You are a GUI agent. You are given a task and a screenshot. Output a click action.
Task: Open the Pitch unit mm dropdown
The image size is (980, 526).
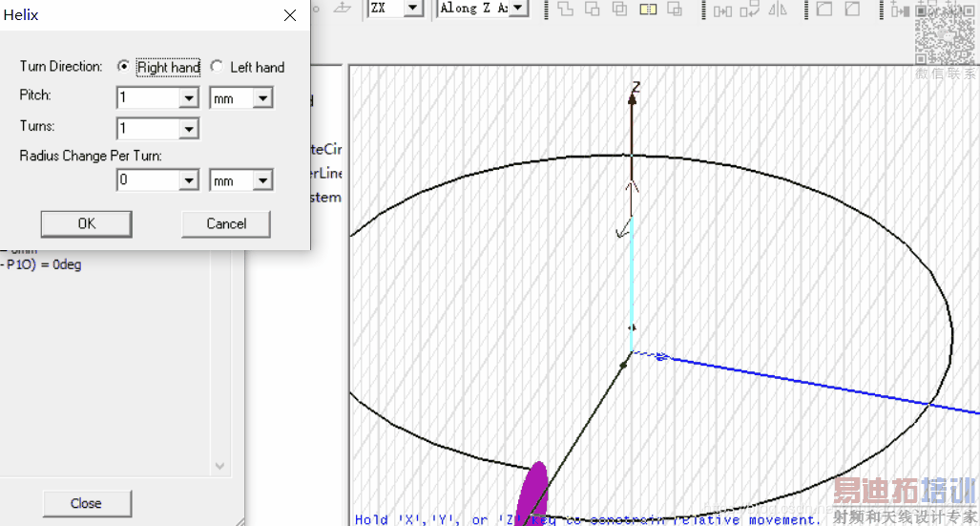tap(262, 98)
